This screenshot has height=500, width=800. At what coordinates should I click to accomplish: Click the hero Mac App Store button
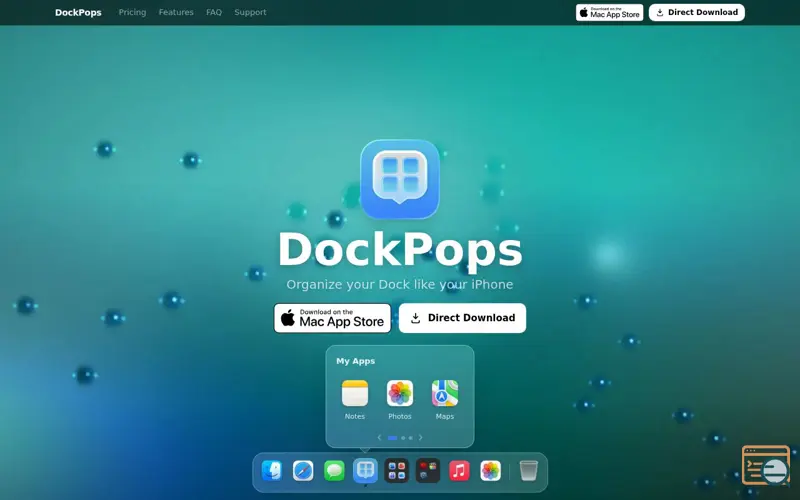coord(332,318)
